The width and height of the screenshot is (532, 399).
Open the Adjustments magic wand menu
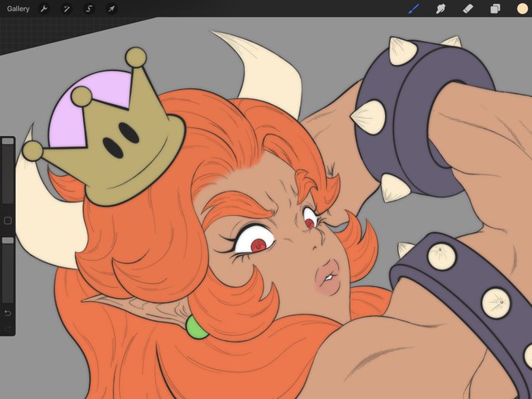[x=66, y=9]
